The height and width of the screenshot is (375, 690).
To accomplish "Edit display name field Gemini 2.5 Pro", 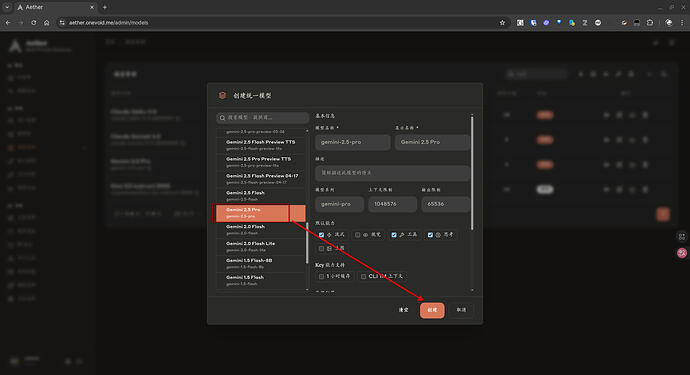I will click(432, 142).
